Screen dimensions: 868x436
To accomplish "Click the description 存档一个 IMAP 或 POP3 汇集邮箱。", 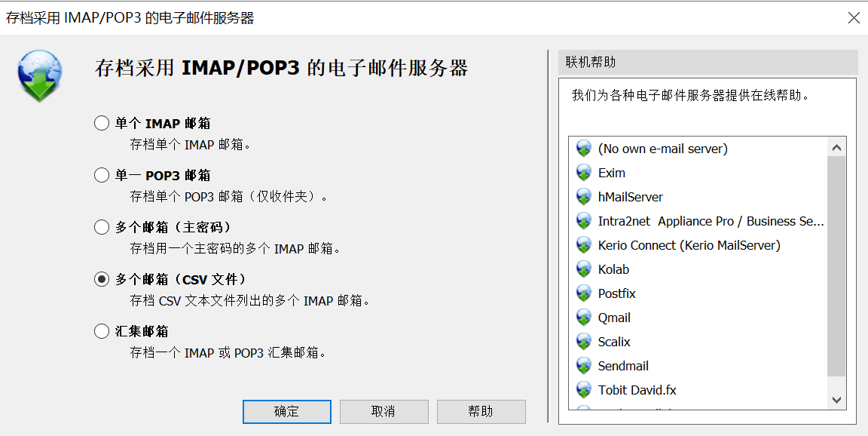I will click(x=228, y=352).
